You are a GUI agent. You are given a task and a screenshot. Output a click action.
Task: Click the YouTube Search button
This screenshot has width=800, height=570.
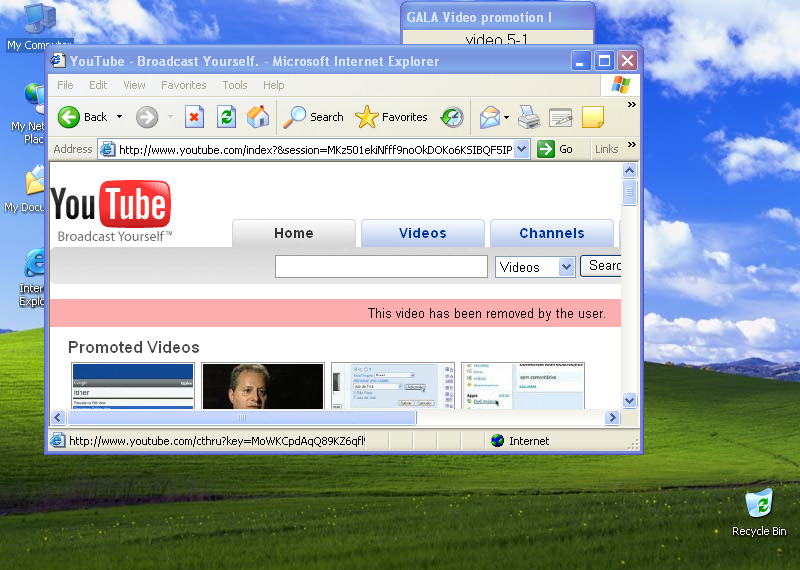coord(601,266)
